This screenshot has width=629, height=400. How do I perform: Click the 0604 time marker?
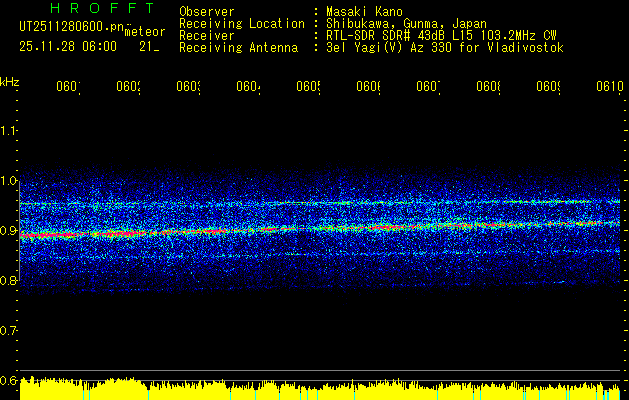coord(248,87)
